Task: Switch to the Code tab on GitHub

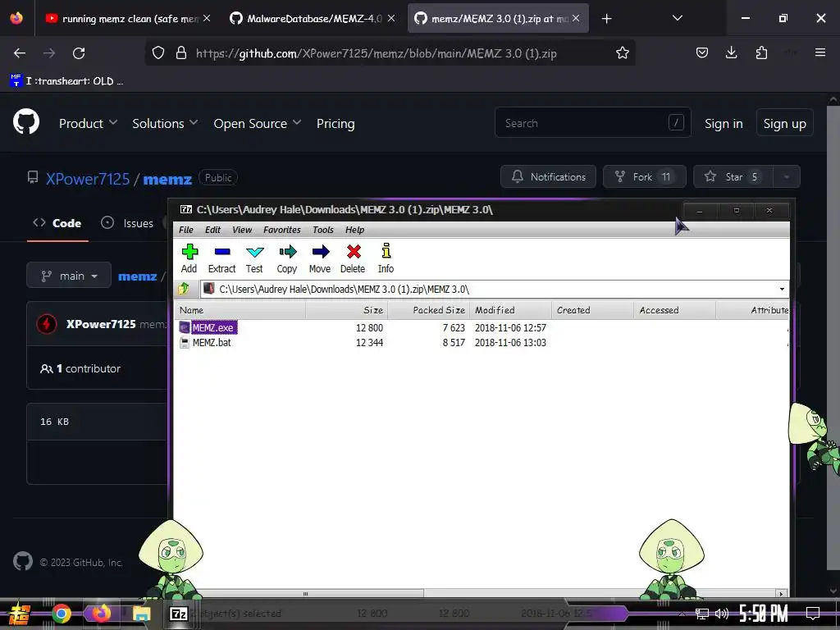Action: click(57, 223)
